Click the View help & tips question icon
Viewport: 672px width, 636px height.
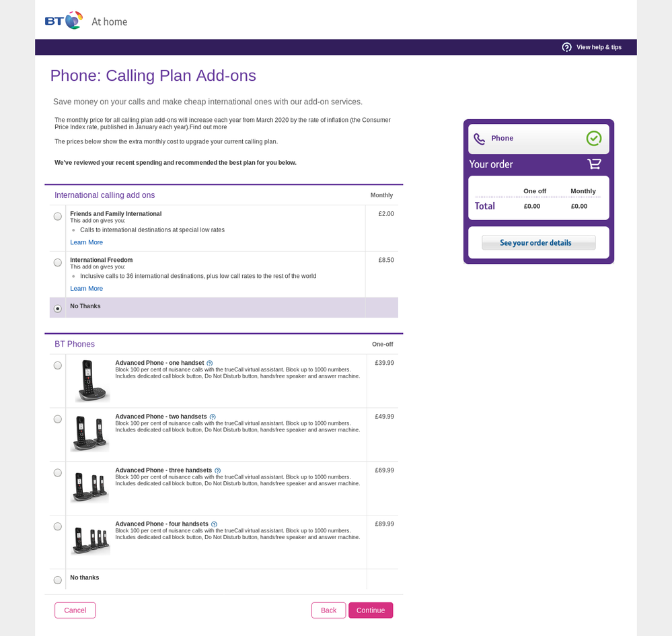[566, 47]
